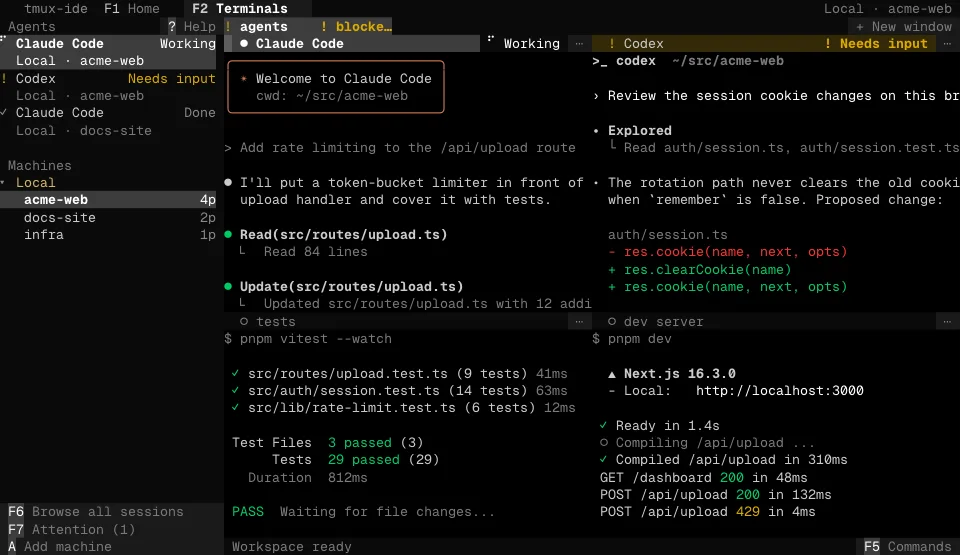The width and height of the screenshot is (960, 555).
Task: Open F7 Attention (1) list
Action: 71,529
